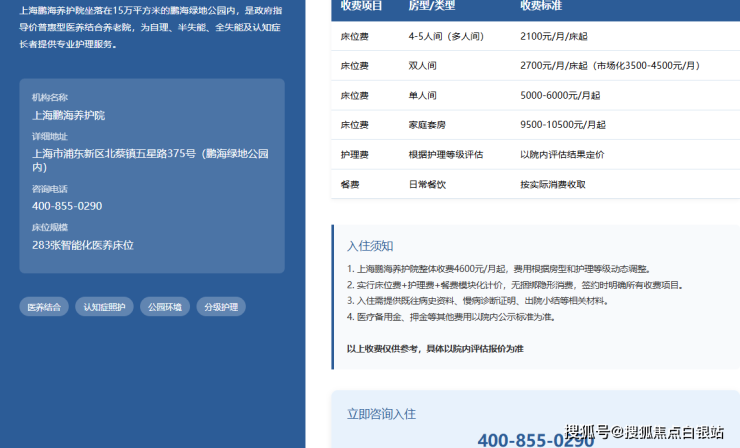Click the 入住须知 heading
This screenshot has width=740, height=448.
point(370,246)
